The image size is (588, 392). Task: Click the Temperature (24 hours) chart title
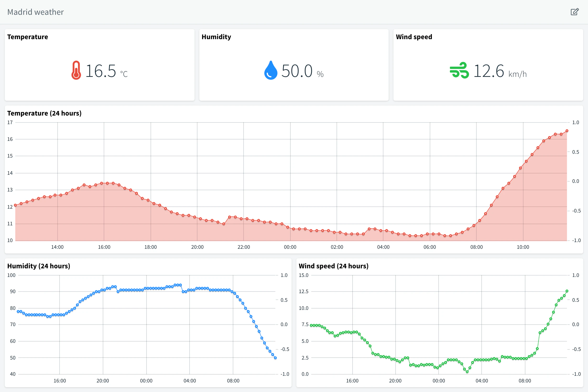point(44,113)
